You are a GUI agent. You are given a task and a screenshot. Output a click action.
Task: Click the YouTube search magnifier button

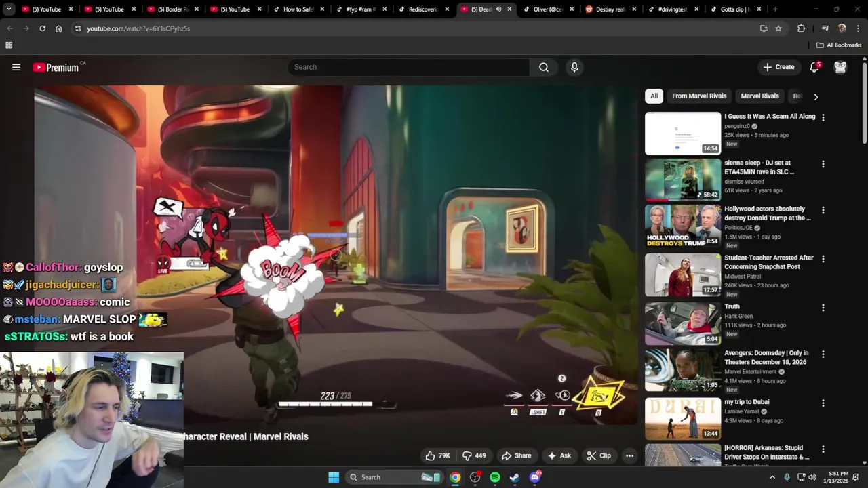(544, 67)
